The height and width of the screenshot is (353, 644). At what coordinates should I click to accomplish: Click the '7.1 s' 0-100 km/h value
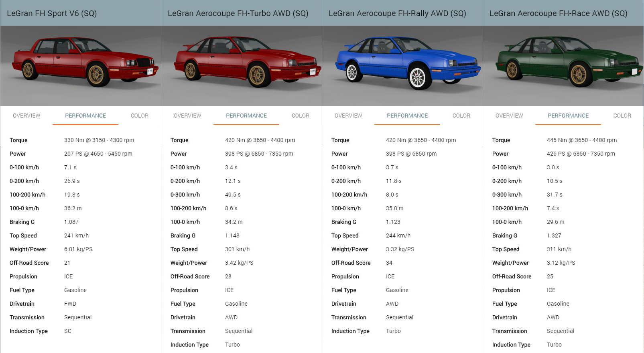[70, 167]
